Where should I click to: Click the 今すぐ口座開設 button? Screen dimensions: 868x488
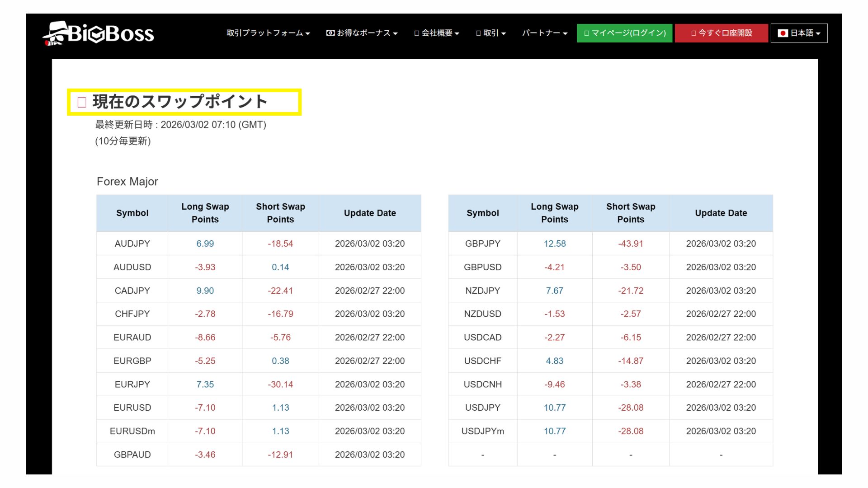click(721, 33)
